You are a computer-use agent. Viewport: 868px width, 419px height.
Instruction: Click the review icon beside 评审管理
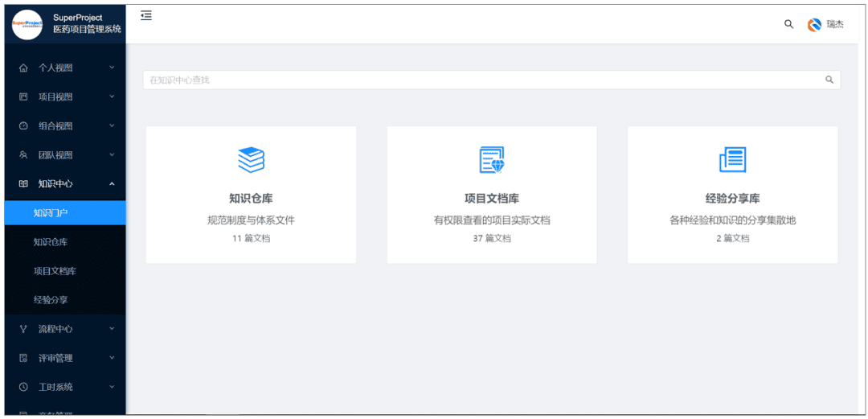[x=23, y=358]
